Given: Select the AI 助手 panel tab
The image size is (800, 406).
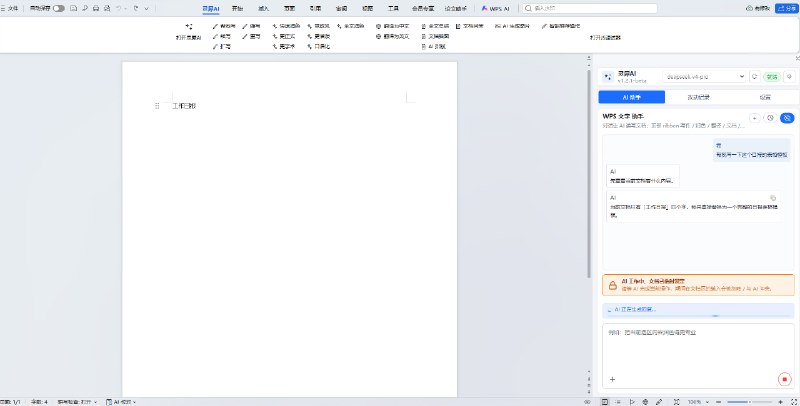Looking at the screenshot, I should pos(632,97).
